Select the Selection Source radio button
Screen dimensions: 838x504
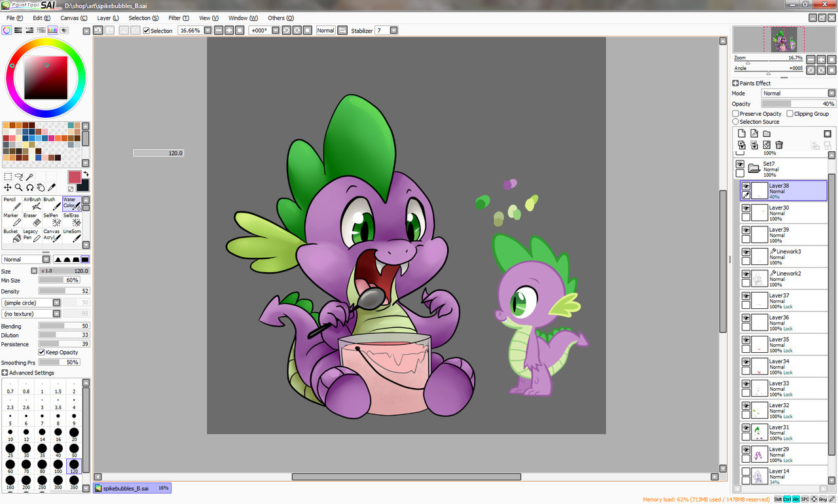point(736,122)
